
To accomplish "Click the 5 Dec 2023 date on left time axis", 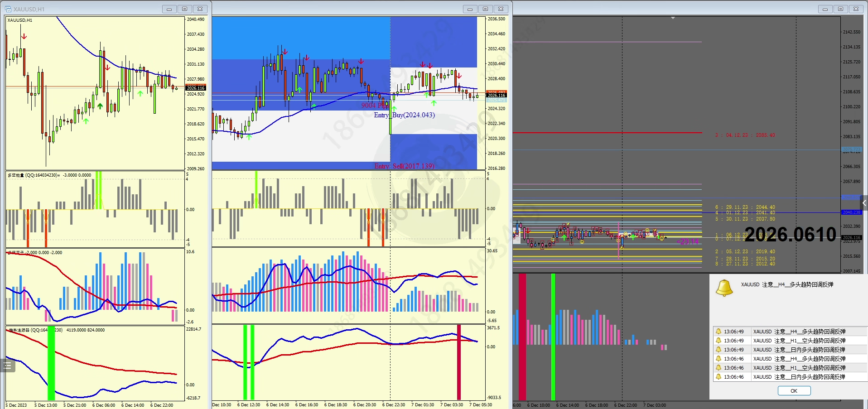I will pos(16,405).
